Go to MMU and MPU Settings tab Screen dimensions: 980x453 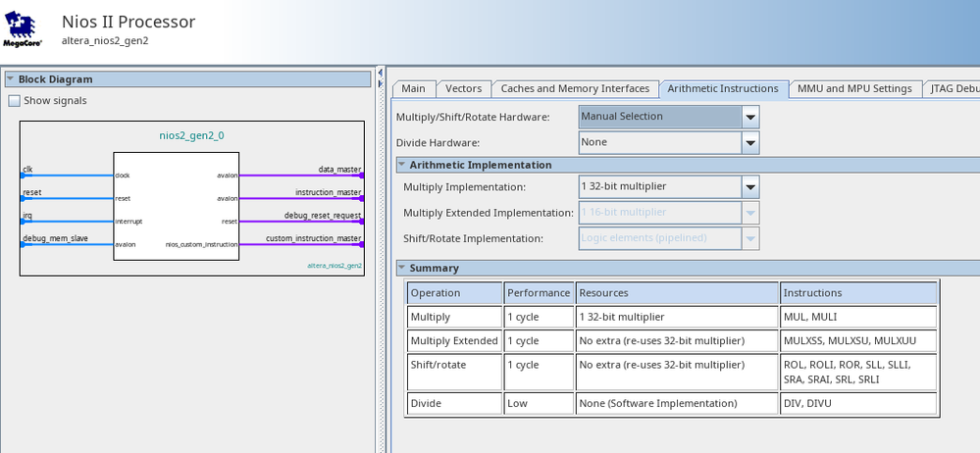coord(854,88)
